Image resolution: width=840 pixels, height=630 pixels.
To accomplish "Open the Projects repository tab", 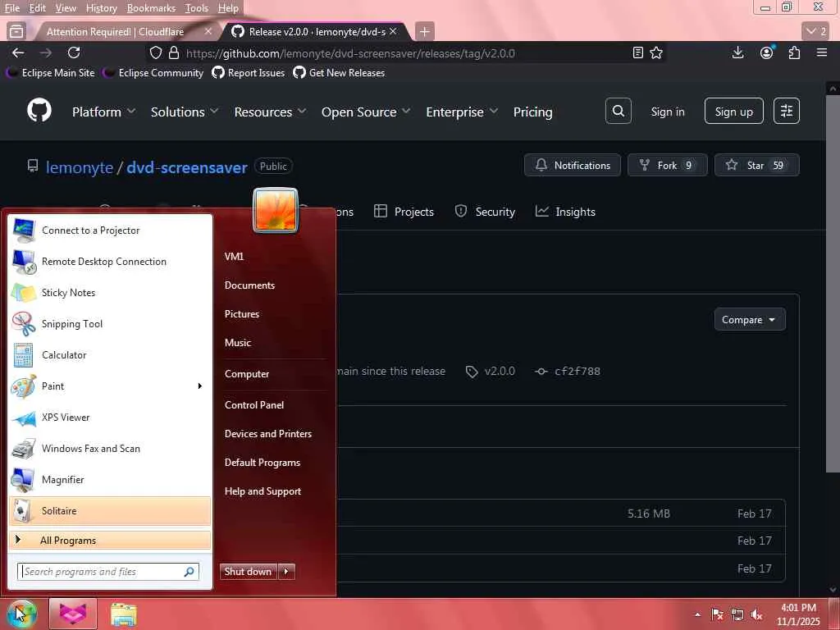I will tap(404, 212).
